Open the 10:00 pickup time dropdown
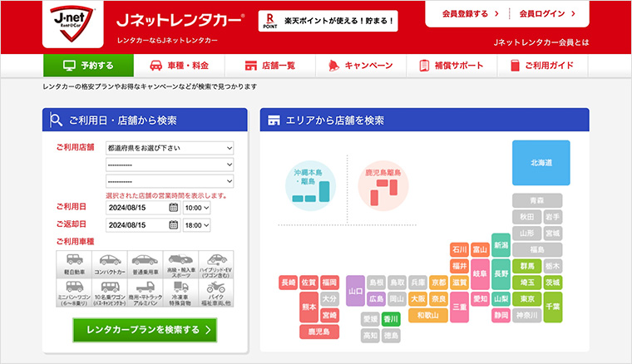The height and width of the screenshot is (364, 632). [197, 208]
